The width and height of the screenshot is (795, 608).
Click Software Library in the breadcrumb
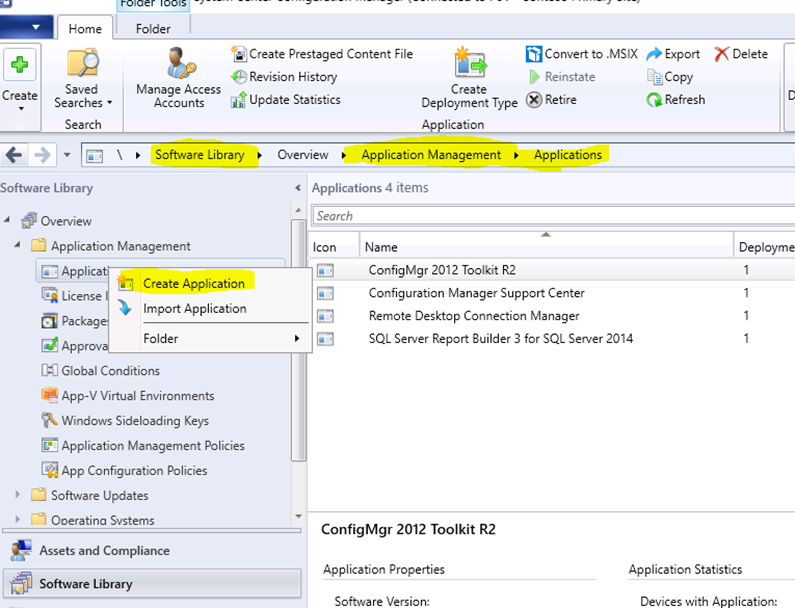(x=200, y=155)
